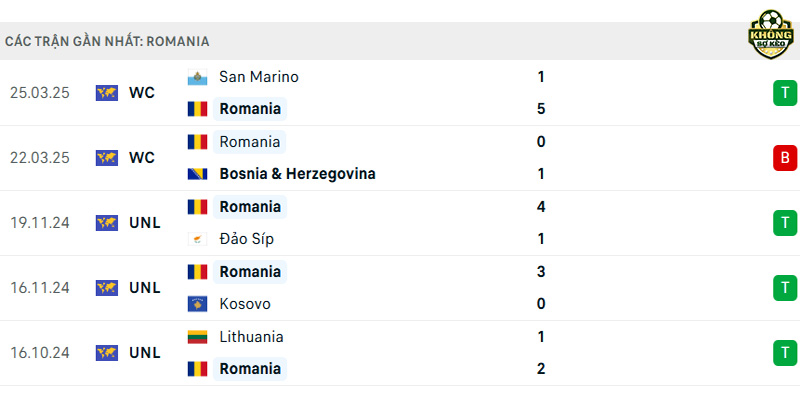Viewport: 800px width, 400px height.
Task: Click Romania's score of 5 against San Marino
Action: pyautogui.click(x=541, y=109)
